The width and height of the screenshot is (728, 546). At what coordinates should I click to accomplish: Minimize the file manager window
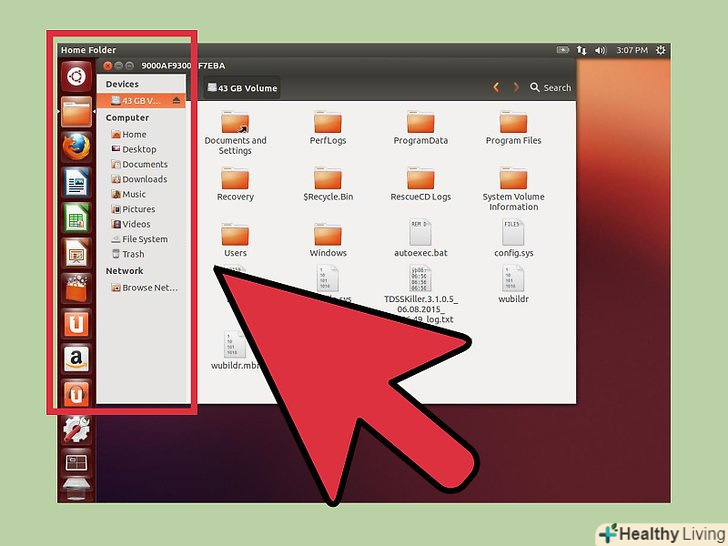[x=119, y=66]
